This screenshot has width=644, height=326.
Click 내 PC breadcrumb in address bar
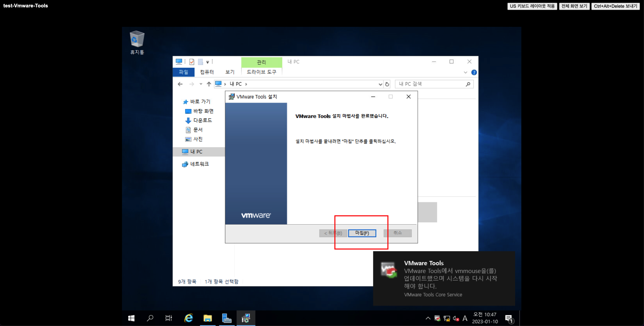click(x=236, y=84)
